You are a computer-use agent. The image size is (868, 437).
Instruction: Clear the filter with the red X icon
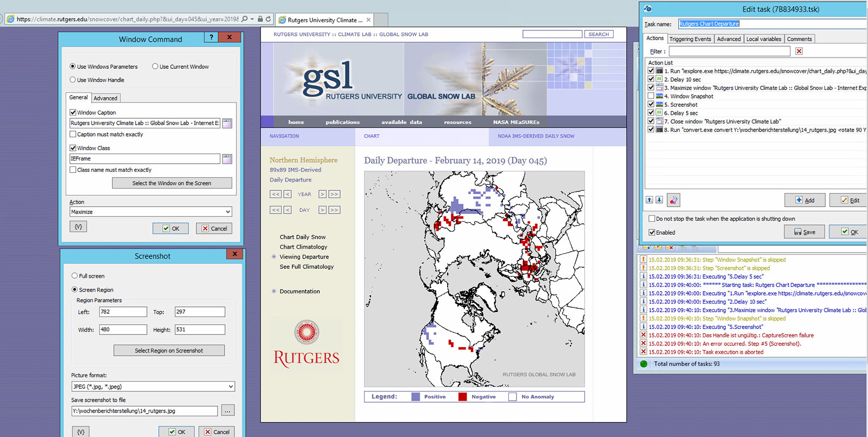[x=799, y=51]
